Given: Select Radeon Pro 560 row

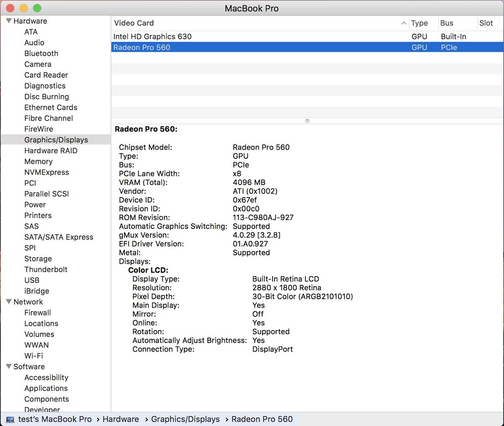Looking at the screenshot, I should 307,47.
